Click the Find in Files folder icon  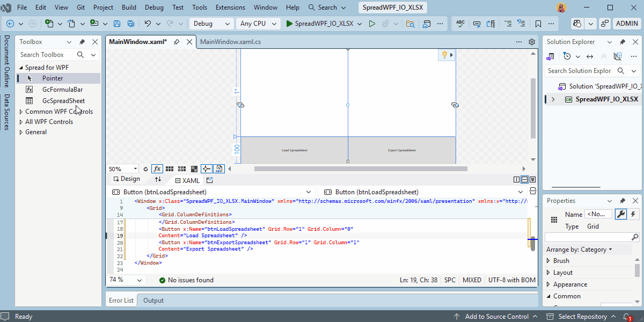tap(410, 24)
